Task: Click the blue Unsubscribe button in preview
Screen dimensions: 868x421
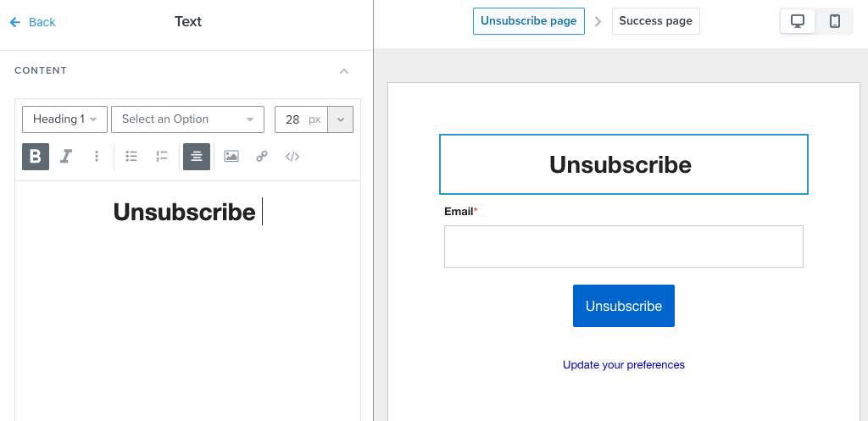Action: point(624,306)
